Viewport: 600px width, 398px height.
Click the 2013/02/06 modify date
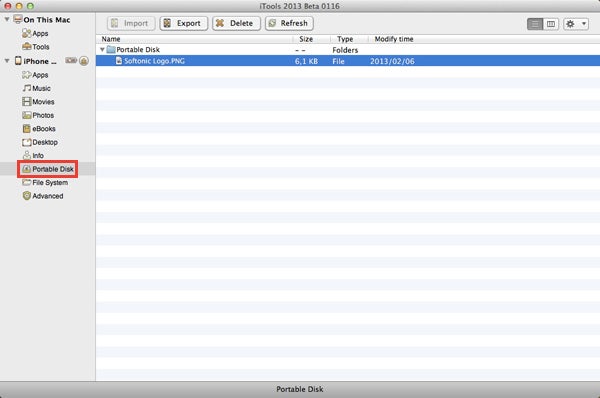pos(392,61)
